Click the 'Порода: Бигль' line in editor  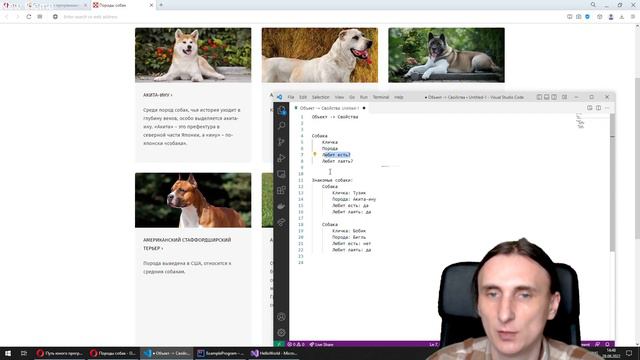click(349, 237)
